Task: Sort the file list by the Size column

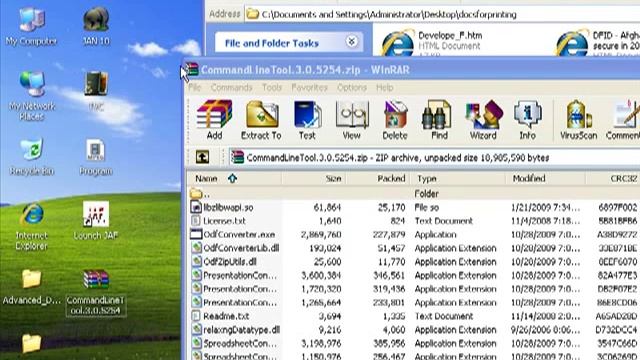Action: [313, 178]
